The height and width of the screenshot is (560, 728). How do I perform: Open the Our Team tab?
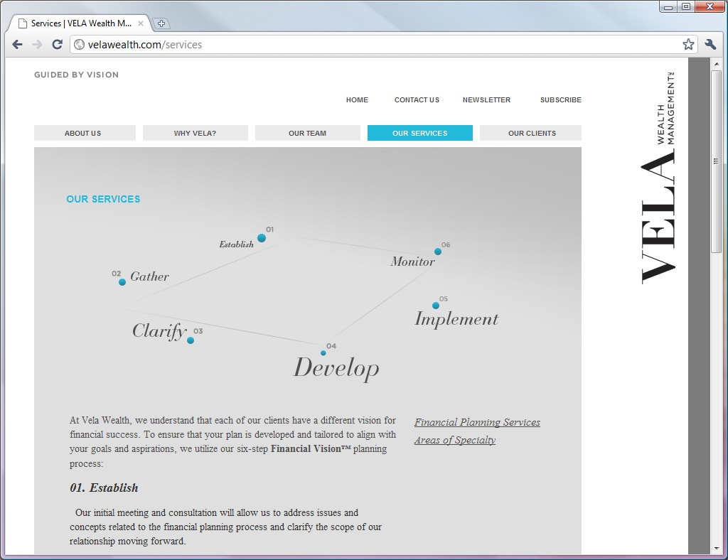click(308, 133)
